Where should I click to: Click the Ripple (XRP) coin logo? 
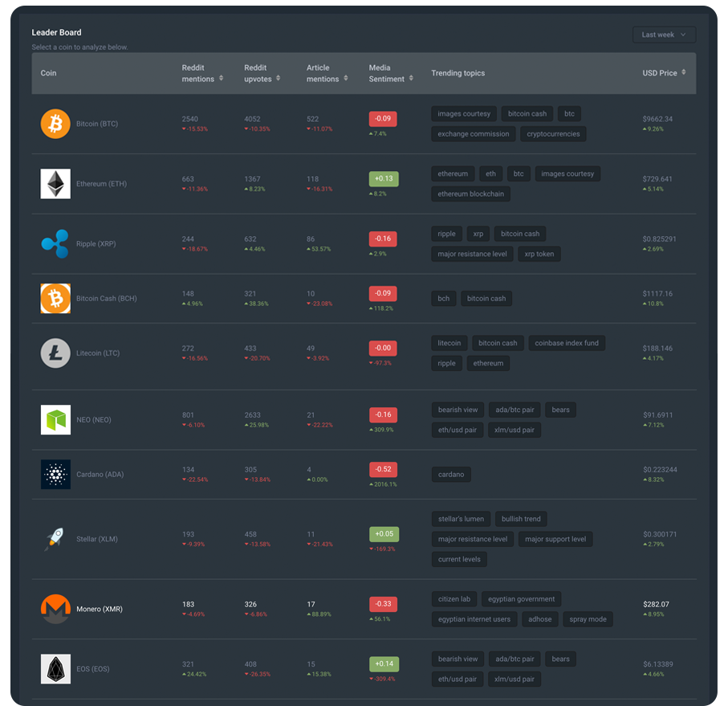[55, 244]
